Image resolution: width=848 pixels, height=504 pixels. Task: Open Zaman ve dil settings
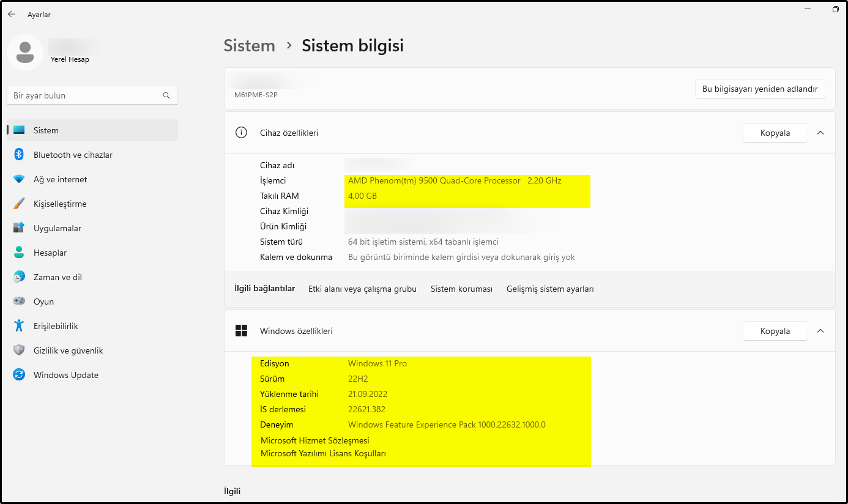[92, 277]
